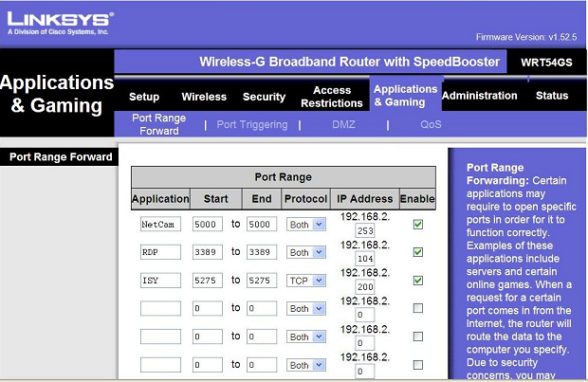The image size is (588, 382).
Task: Open the Security tab
Action: tap(264, 97)
